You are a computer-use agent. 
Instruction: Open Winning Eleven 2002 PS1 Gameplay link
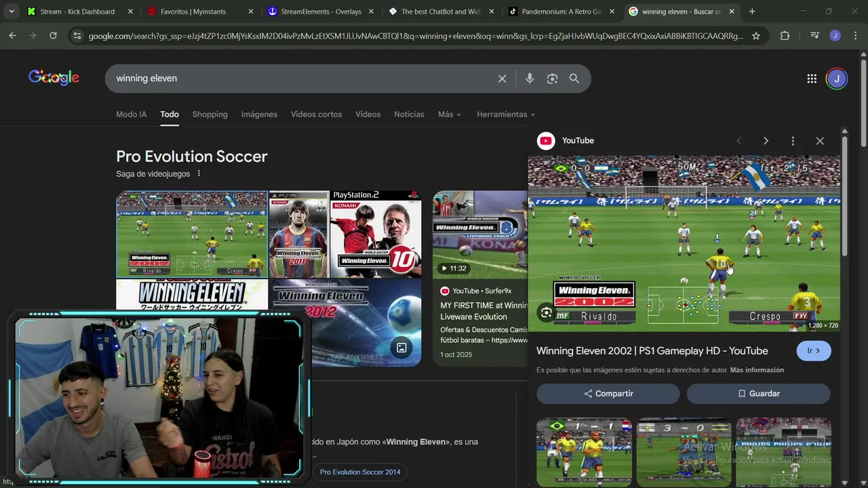(652, 351)
